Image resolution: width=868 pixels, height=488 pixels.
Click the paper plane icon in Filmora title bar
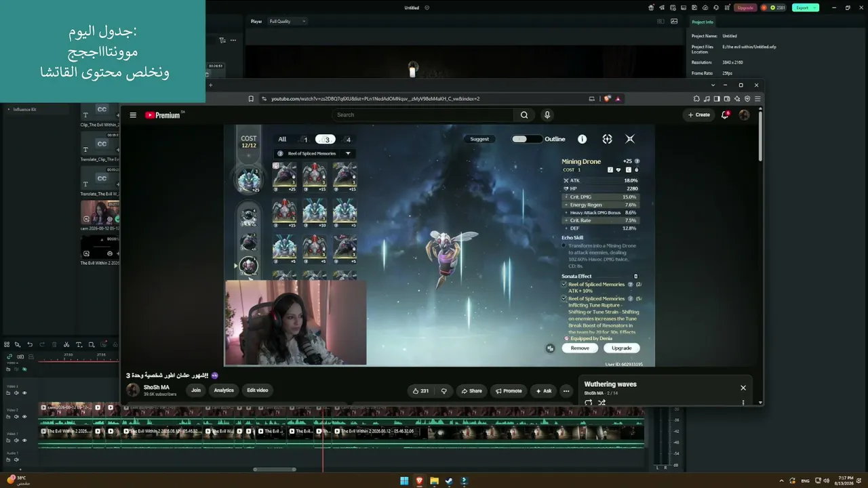tap(663, 7)
